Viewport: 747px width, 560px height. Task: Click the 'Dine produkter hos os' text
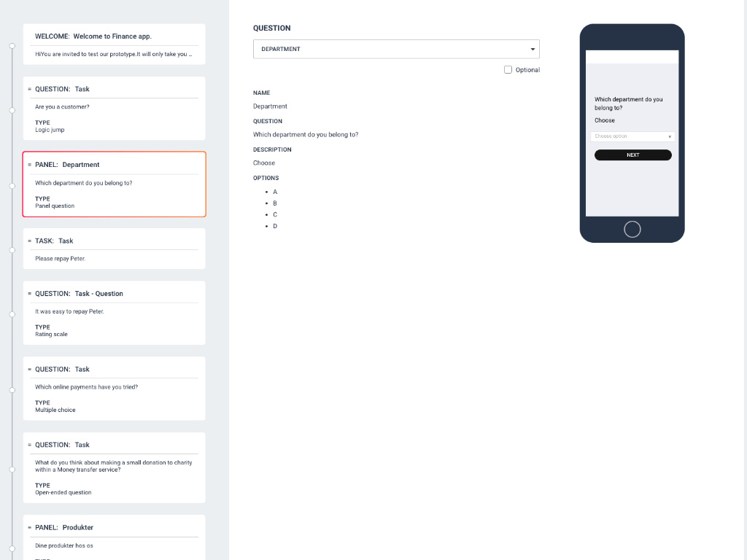[64, 545]
